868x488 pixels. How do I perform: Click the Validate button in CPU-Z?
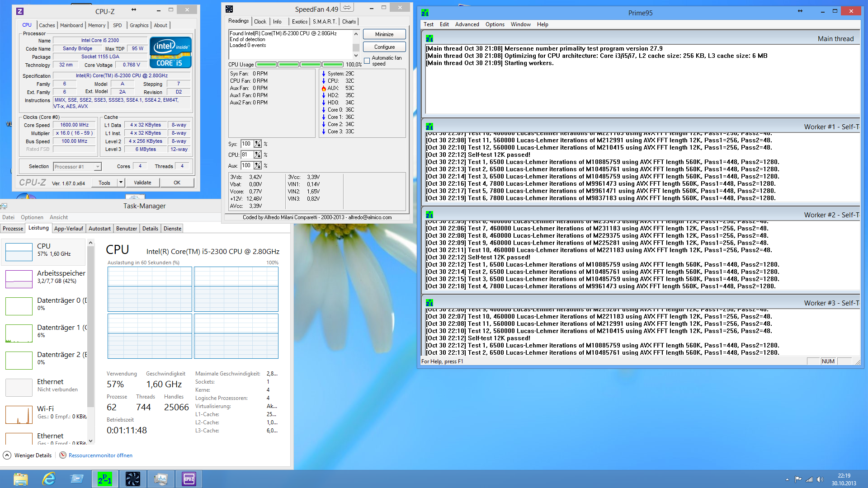142,183
